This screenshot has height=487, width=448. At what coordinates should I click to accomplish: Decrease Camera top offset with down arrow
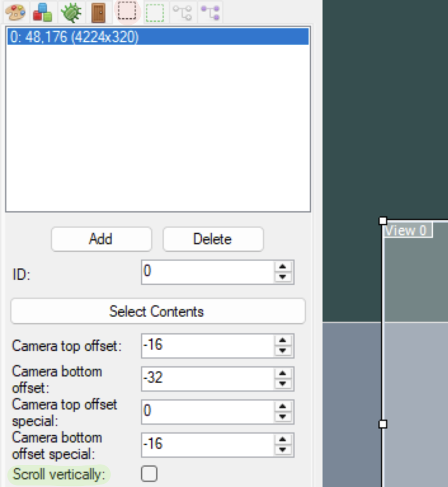[x=282, y=351]
